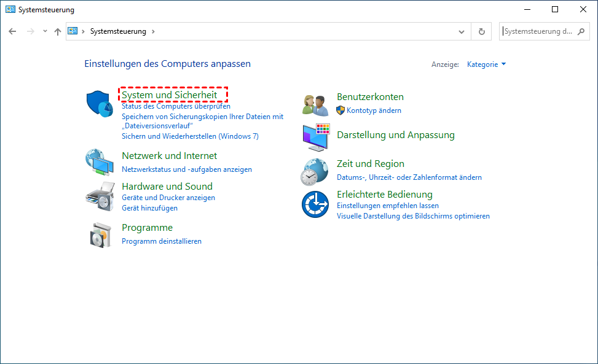Screen dimensions: 598x364
Task: Click Geräte und Drucker anzeigen
Action: point(168,198)
